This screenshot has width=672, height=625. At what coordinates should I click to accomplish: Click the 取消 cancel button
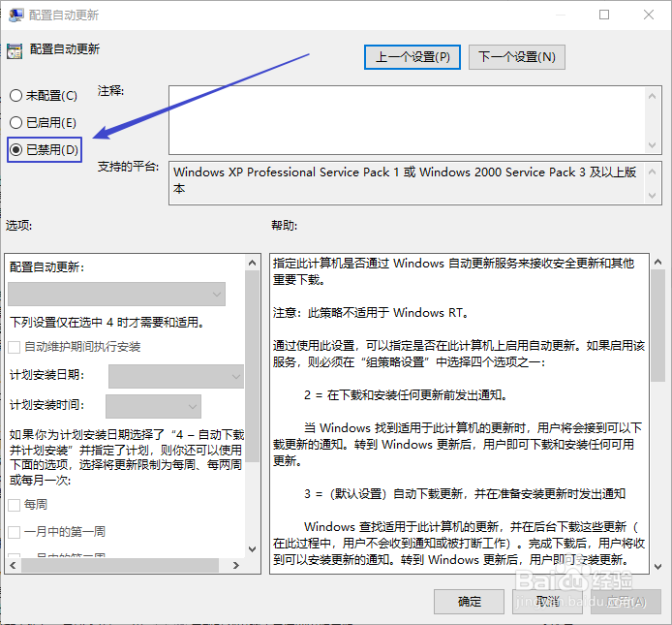click(x=547, y=602)
